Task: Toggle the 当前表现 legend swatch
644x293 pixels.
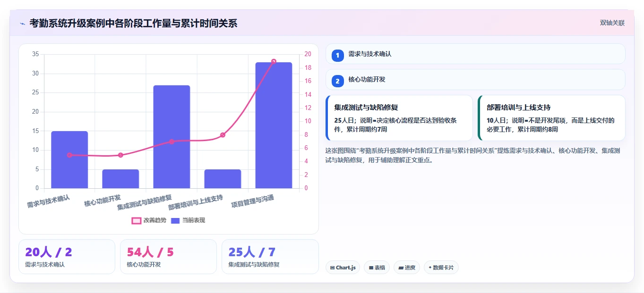Action: click(x=175, y=220)
